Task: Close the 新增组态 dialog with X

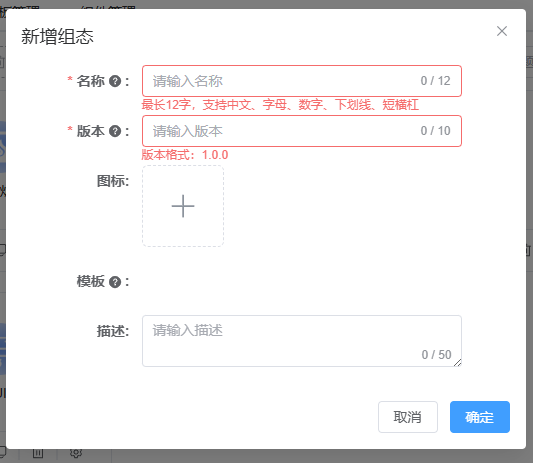Action: click(502, 31)
